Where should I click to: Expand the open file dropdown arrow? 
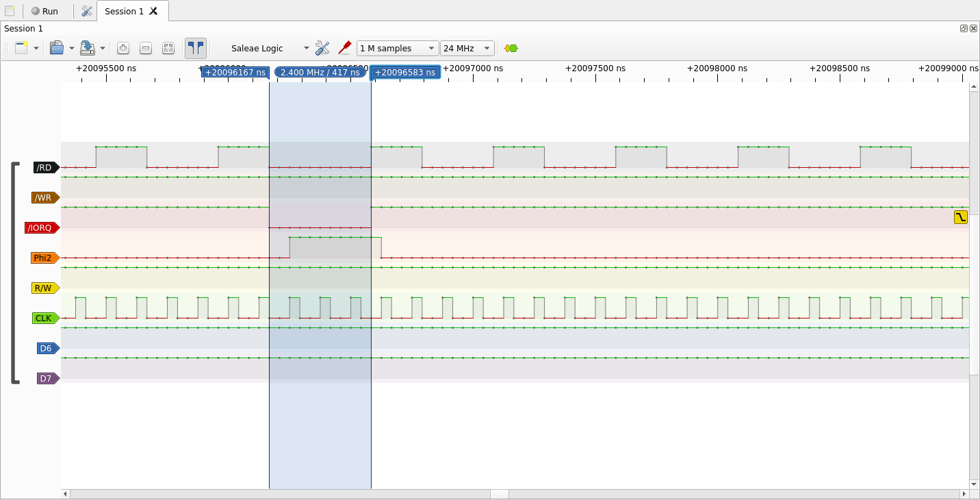coord(72,48)
